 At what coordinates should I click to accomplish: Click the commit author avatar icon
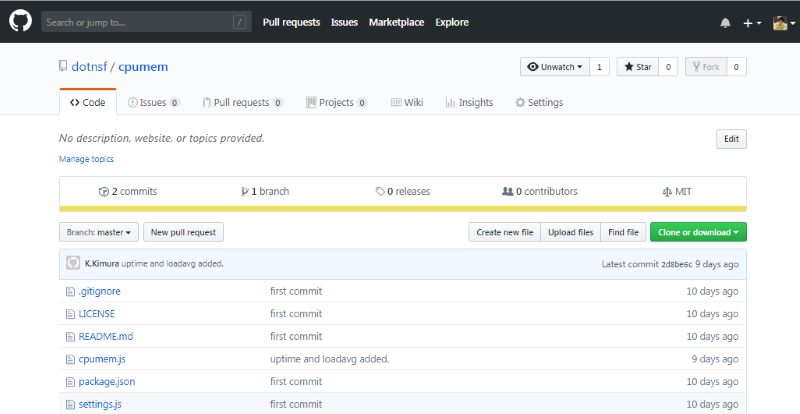click(73, 263)
